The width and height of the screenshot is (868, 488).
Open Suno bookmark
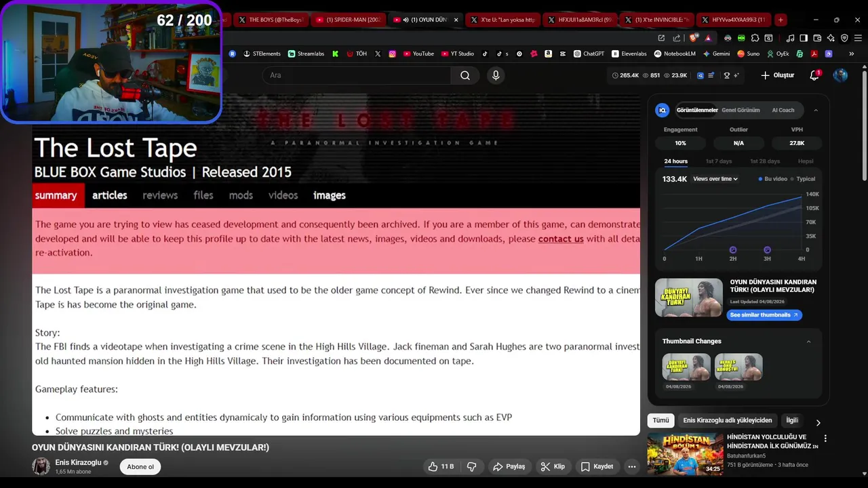pyautogui.click(x=748, y=54)
